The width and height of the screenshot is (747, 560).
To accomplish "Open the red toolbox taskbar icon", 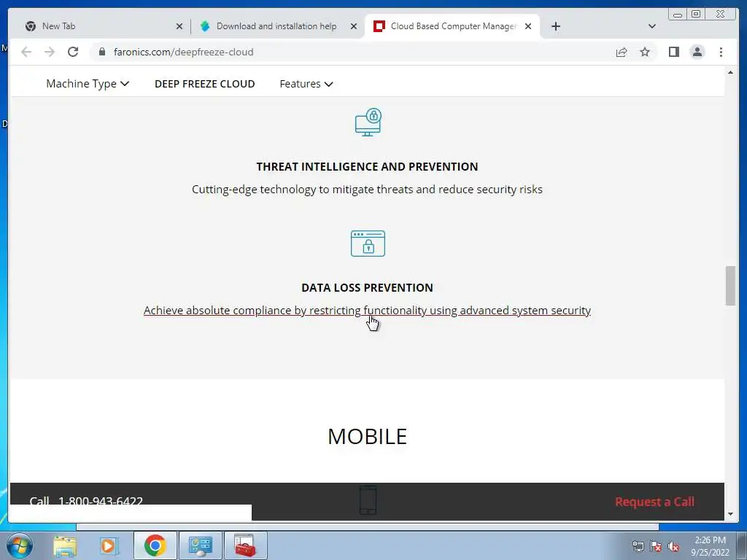I will click(x=245, y=545).
